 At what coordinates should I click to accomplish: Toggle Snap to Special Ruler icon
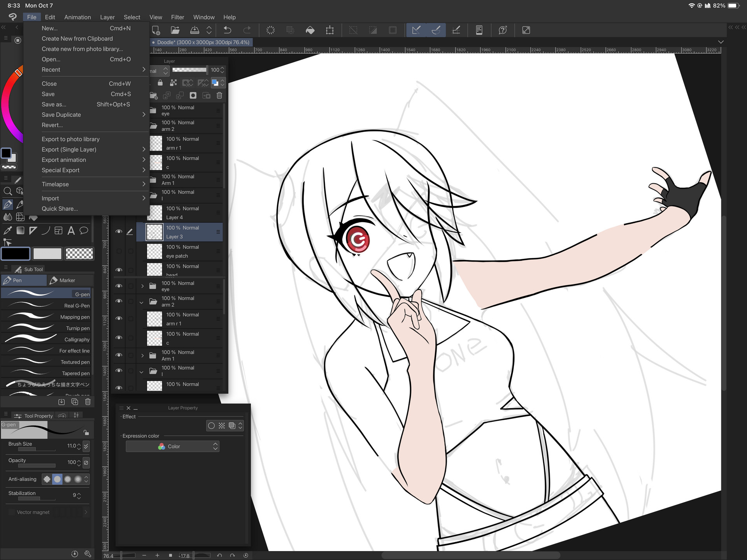click(x=436, y=30)
